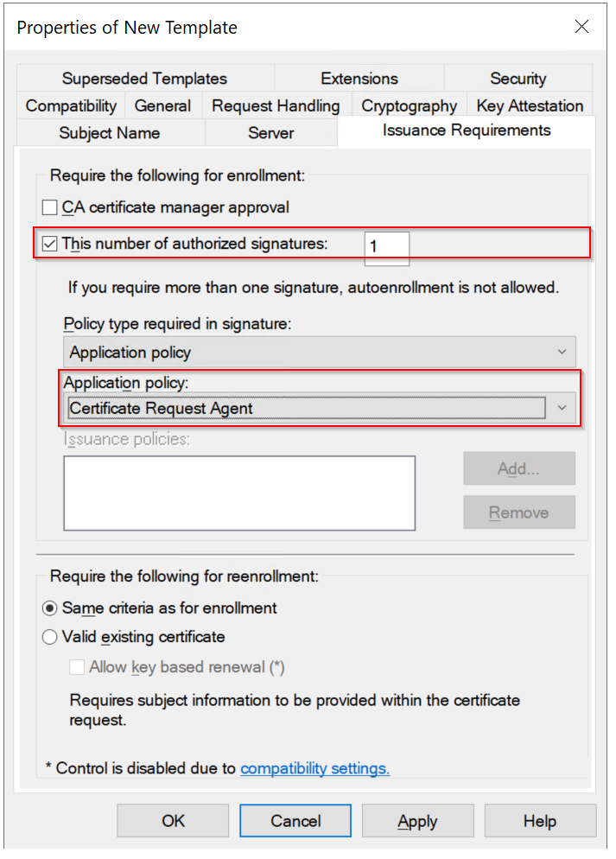The image size is (616, 859).
Task: Select the Request Handling tab
Action: tap(276, 105)
